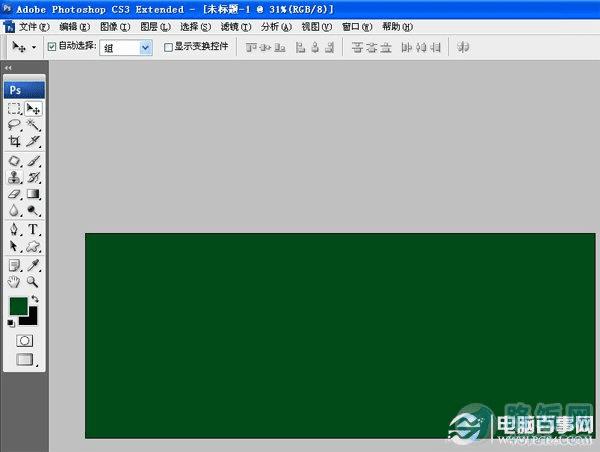Select the Blur tool

click(15, 210)
